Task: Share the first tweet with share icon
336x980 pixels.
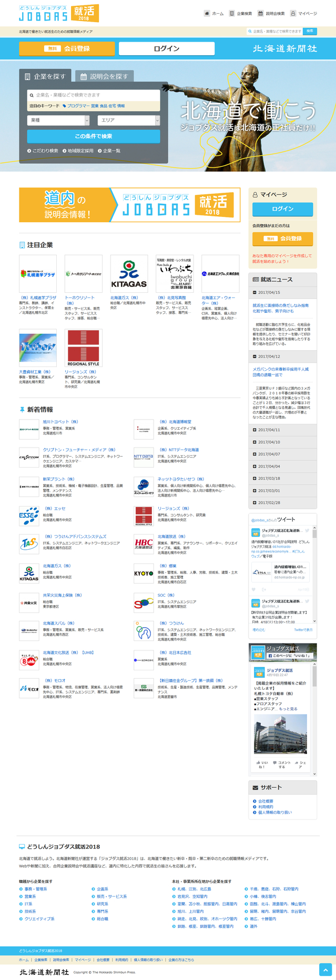Action: coord(263,589)
